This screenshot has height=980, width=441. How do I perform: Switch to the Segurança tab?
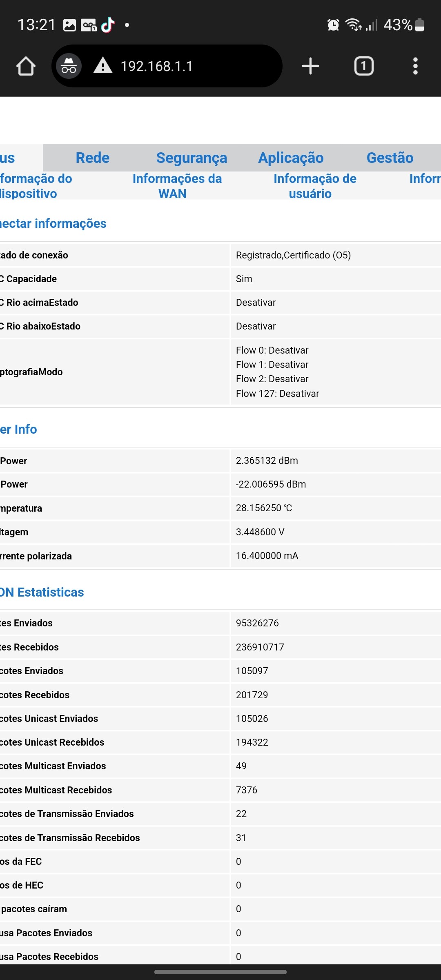[x=192, y=158]
